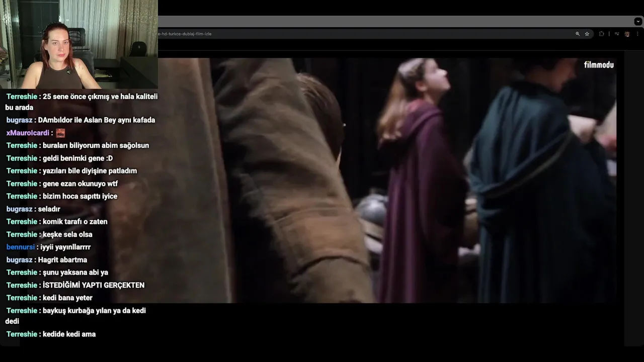Click bugrasz next to 'seladır'
The image size is (644, 362).
[x=20, y=209]
